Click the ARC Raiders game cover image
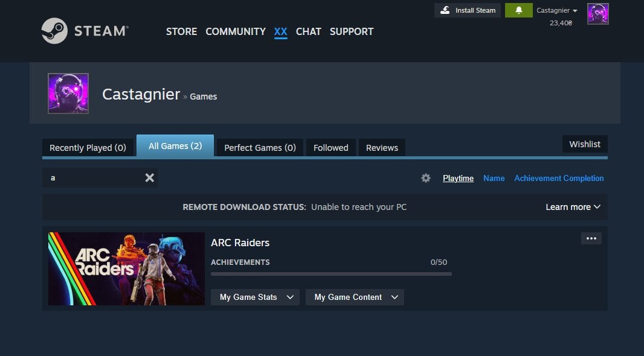Image resolution: width=644 pixels, height=356 pixels. 126,269
